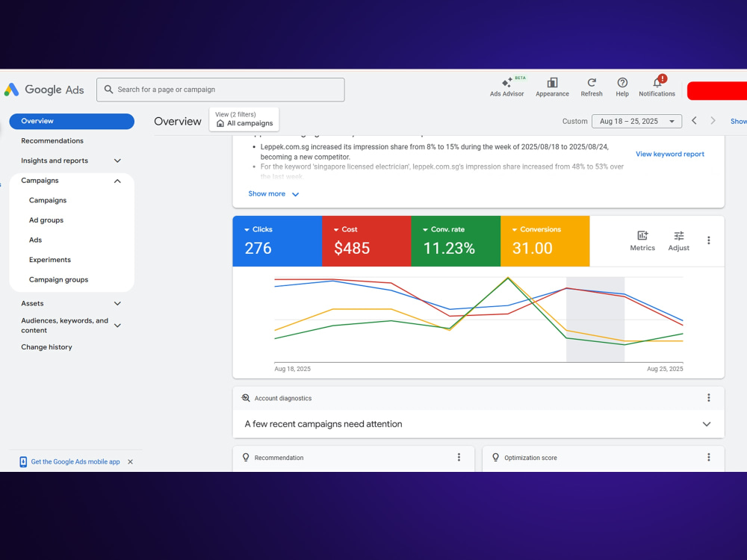Image resolution: width=747 pixels, height=560 pixels.
Task: Open the Adjust chart settings icon
Action: 678,240
